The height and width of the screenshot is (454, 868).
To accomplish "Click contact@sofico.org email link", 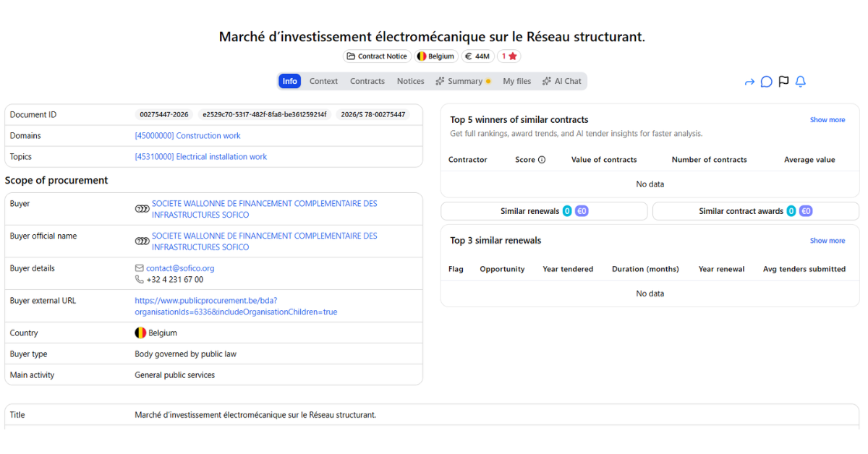I will tap(180, 268).
